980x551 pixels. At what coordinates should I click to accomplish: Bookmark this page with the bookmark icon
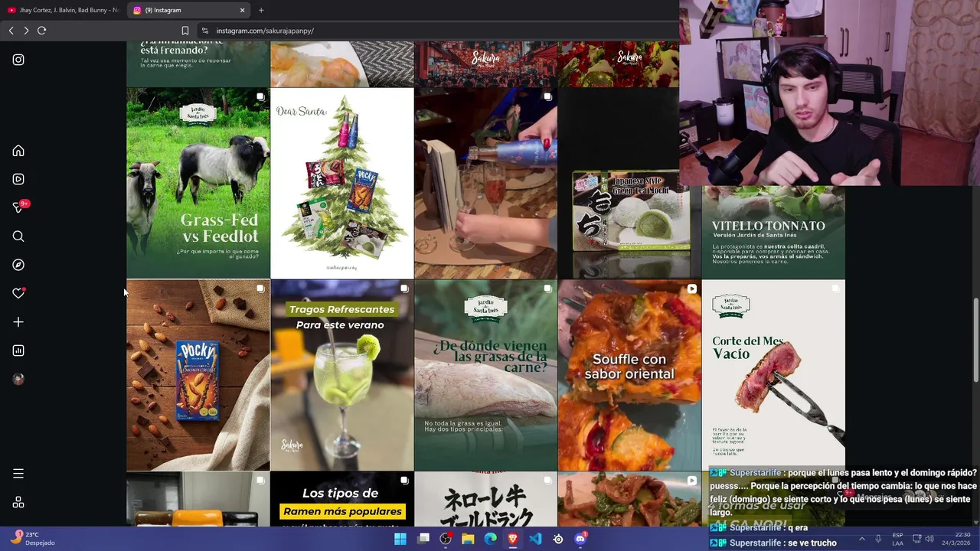pos(185,31)
